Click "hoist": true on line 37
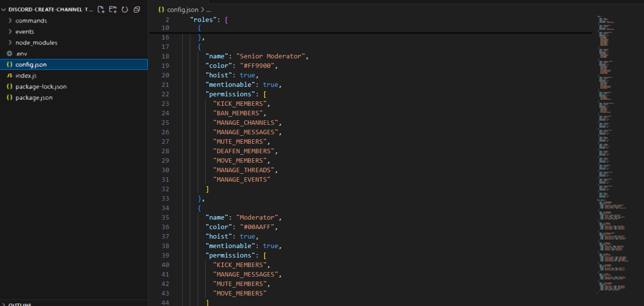The image size is (644, 306). coord(232,236)
